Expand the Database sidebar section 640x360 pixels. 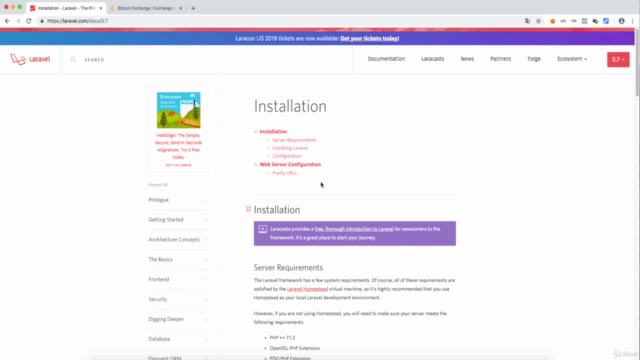click(x=178, y=339)
